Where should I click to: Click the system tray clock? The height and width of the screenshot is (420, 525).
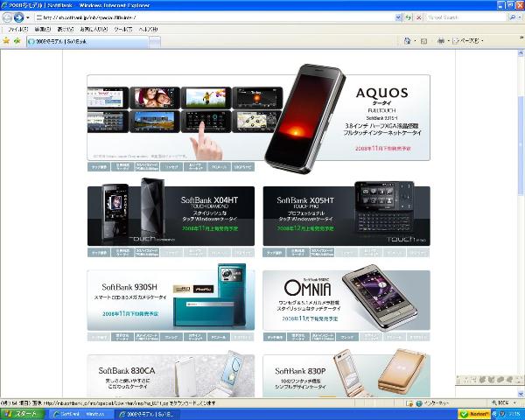pyautogui.click(x=516, y=414)
